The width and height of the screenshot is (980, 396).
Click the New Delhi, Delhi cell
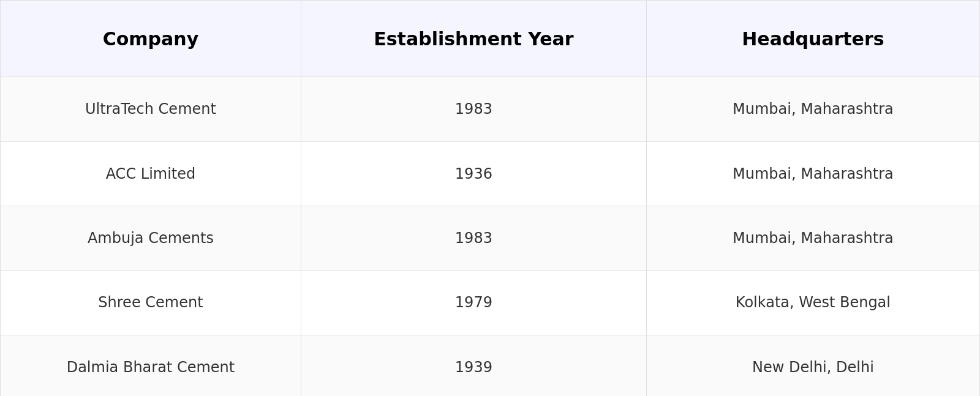(812, 367)
